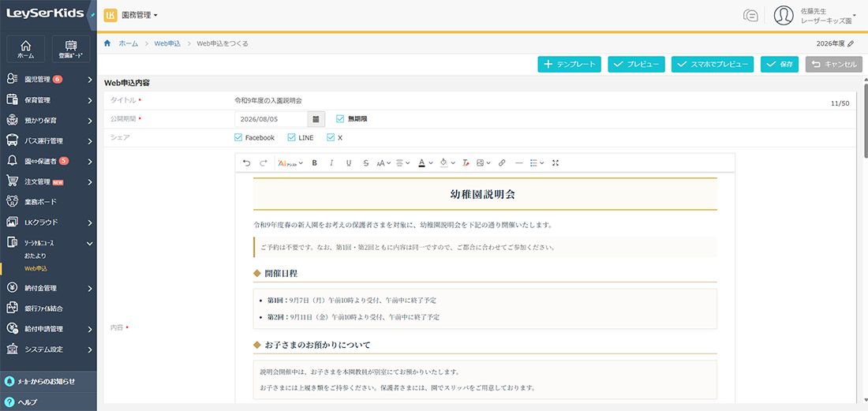Screen dimensions: 868x411
Task: Open the 園務管理 module dropdown
Action: (140, 15)
